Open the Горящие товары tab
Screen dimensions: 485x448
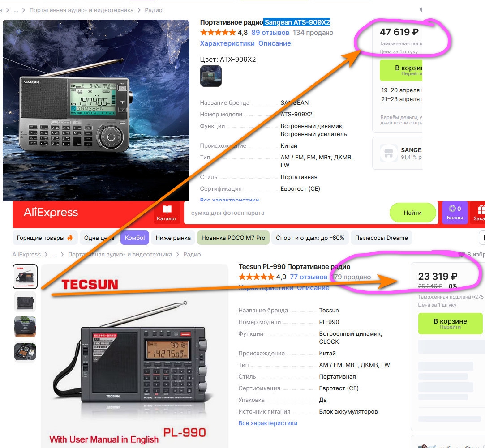(x=45, y=238)
